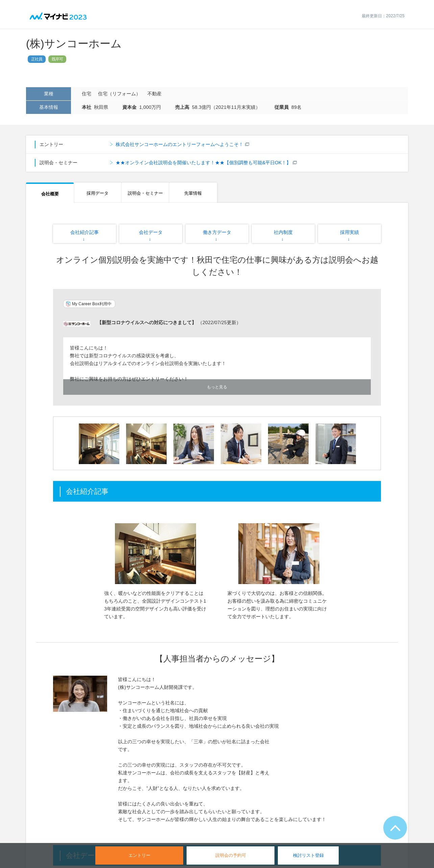Click the orange エントリー button
Viewport: 434px width, 868px height.
pos(139,855)
